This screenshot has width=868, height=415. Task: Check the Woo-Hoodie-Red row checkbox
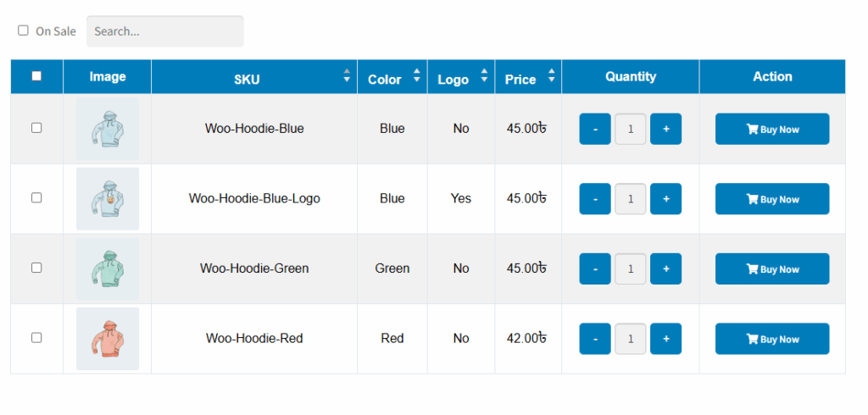(36, 338)
